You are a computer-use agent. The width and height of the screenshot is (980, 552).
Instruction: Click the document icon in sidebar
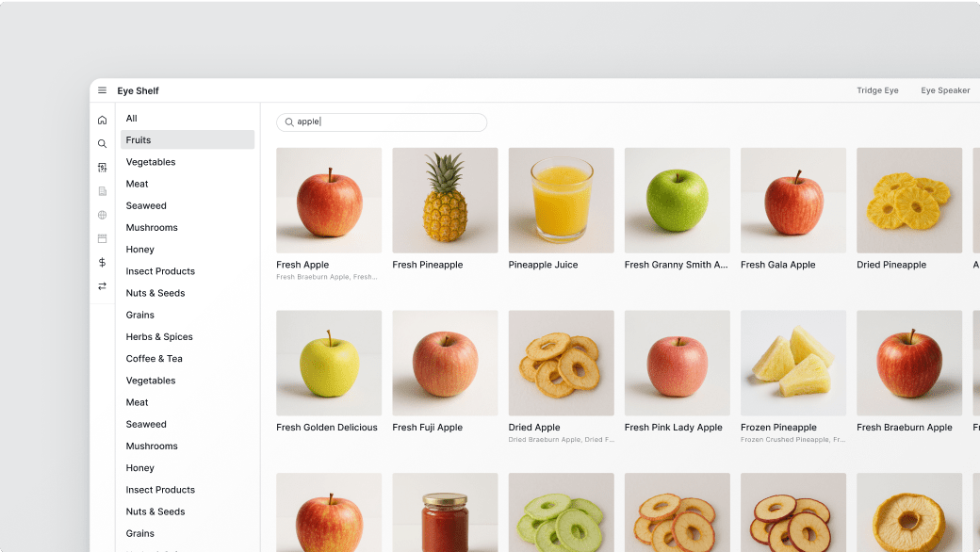102,191
